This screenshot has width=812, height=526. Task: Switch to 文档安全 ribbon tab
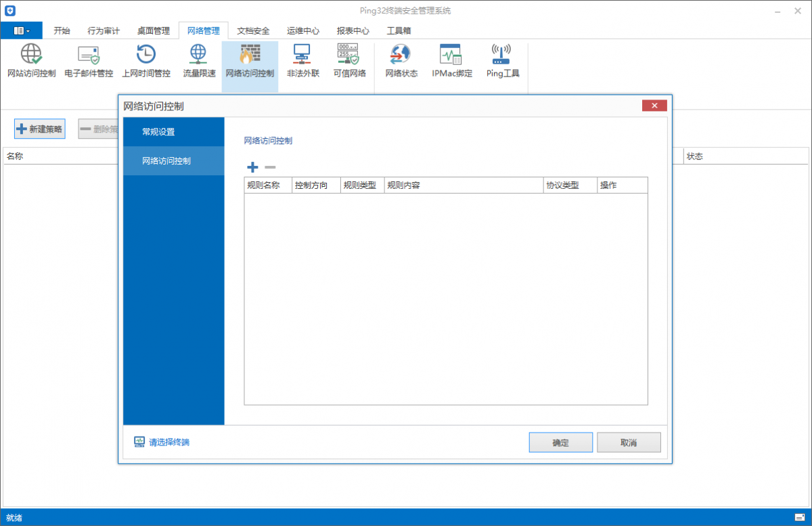253,30
